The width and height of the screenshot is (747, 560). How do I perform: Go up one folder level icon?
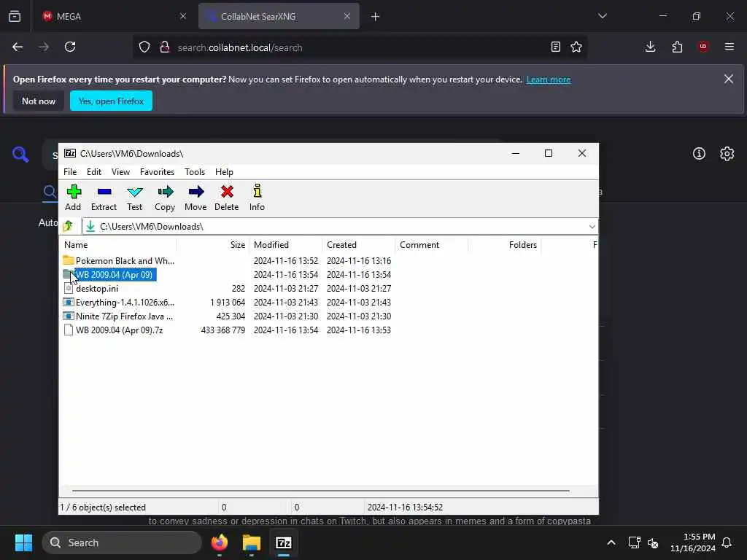pyautogui.click(x=68, y=226)
